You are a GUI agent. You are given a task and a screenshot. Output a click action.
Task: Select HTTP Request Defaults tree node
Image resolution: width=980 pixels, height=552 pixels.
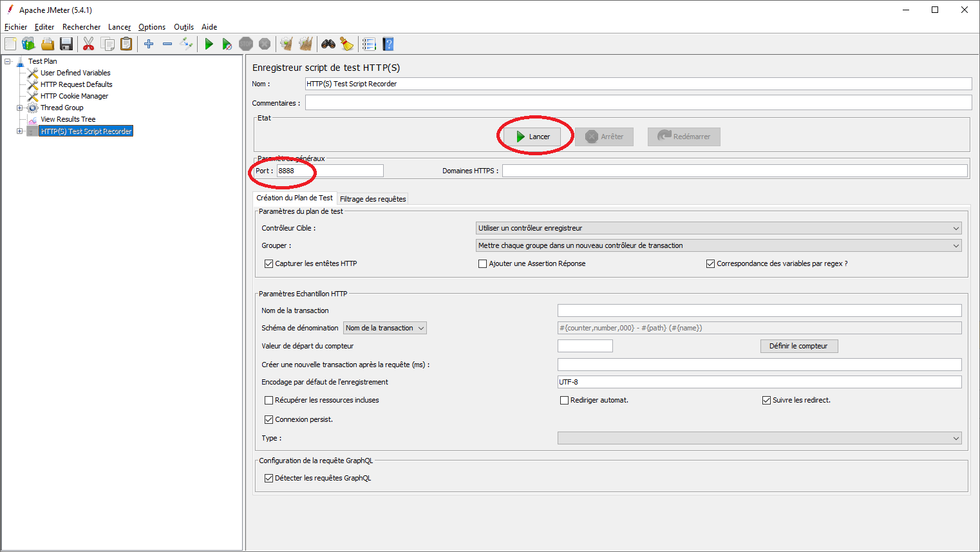coord(76,84)
